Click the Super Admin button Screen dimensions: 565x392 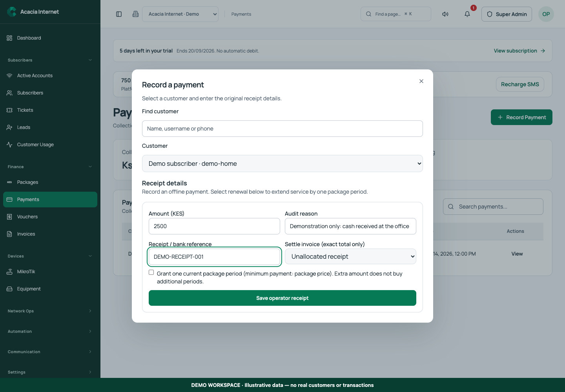coord(507,14)
